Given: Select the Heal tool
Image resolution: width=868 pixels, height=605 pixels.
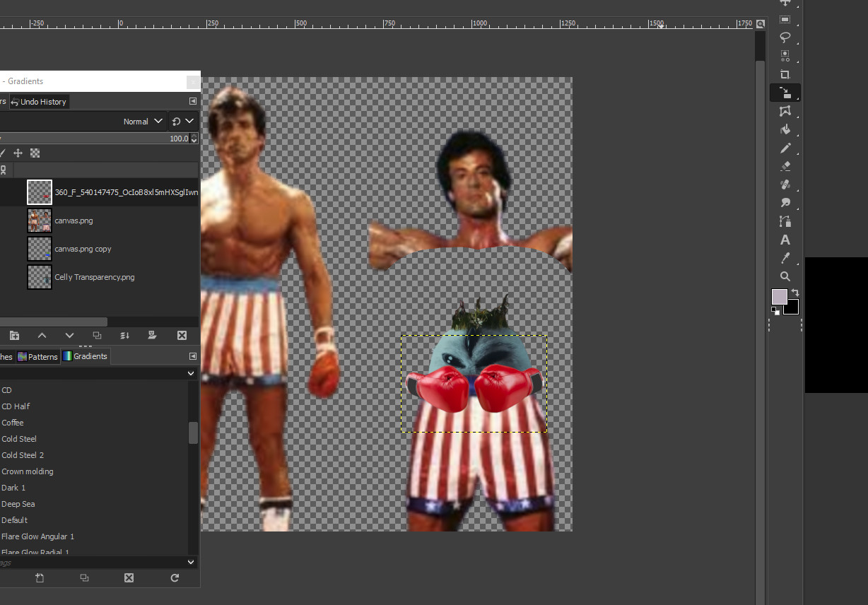Looking at the screenshot, I should pos(785,184).
